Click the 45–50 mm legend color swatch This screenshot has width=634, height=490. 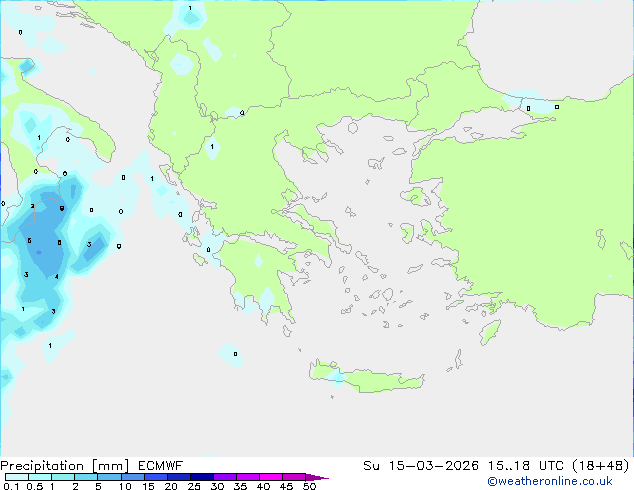click(294, 477)
